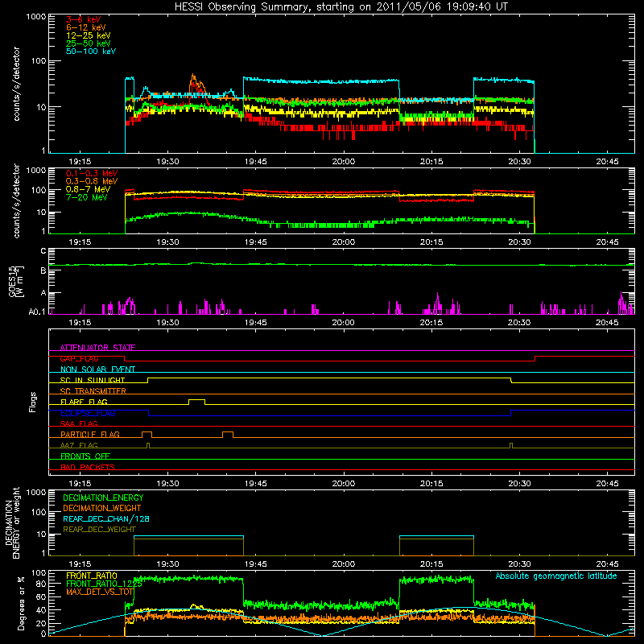644x644 pixels.
Task: Select the 25-50 keV legend label
Action: coord(89,43)
